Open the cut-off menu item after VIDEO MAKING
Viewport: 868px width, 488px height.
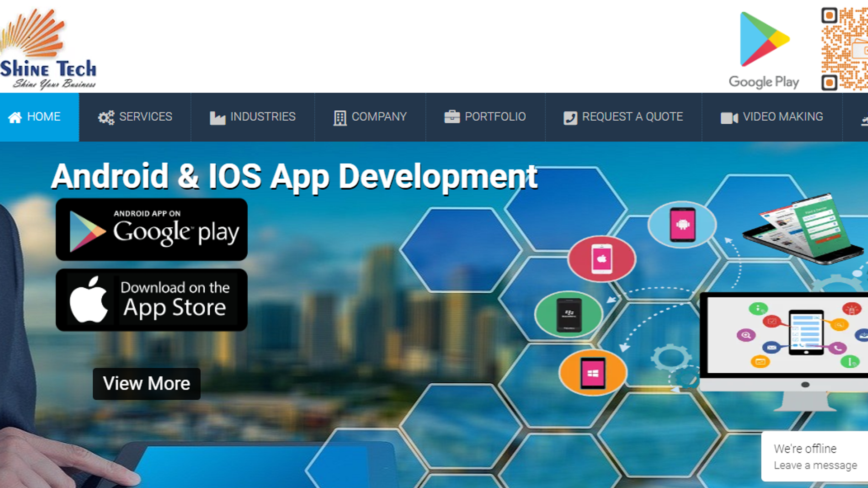tap(856, 117)
